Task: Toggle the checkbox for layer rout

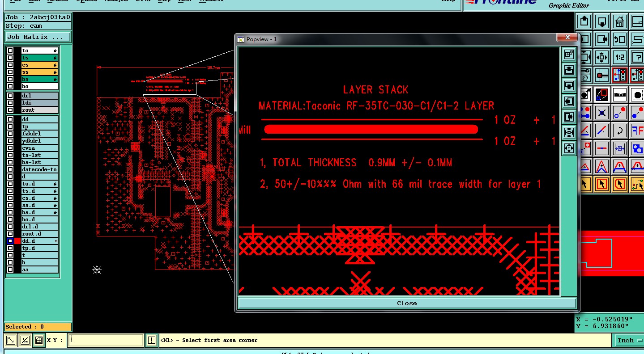Action: tap(10, 110)
